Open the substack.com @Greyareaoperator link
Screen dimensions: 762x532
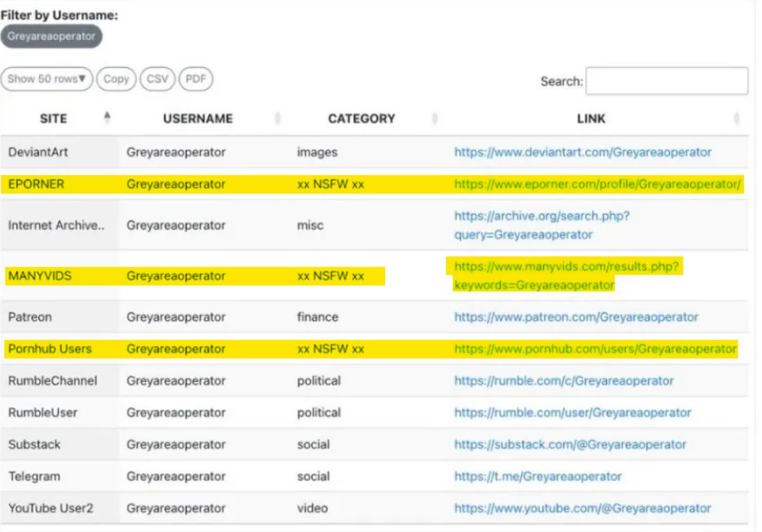570,445
